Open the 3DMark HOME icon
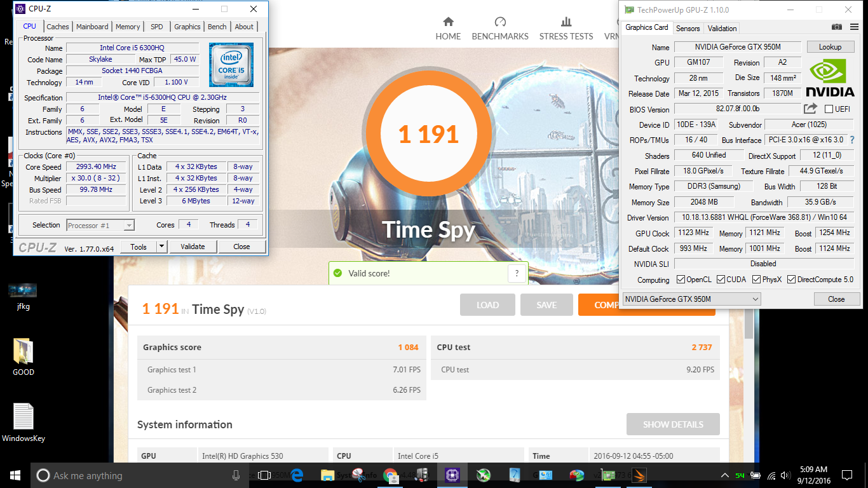The image size is (868, 488). tap(448, 22)
